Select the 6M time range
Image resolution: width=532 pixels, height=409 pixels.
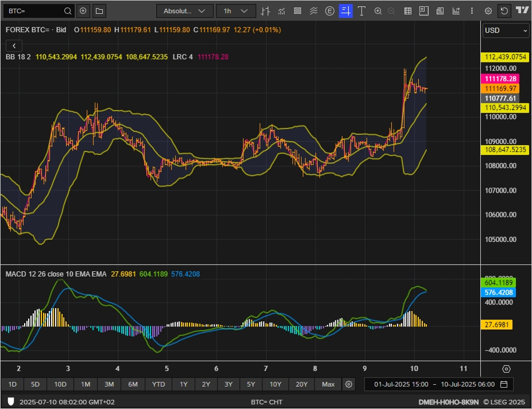click(133, 384)
